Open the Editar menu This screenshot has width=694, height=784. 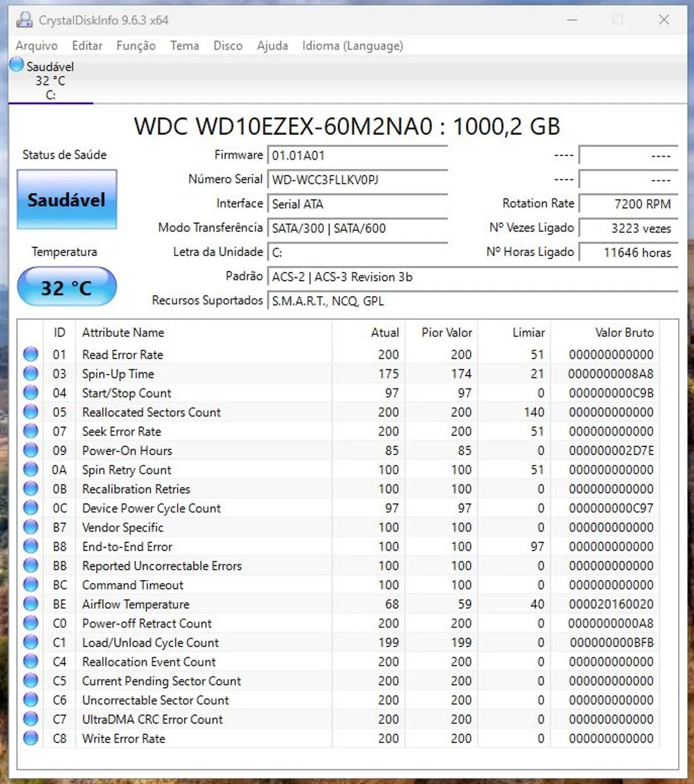[87, 46]
